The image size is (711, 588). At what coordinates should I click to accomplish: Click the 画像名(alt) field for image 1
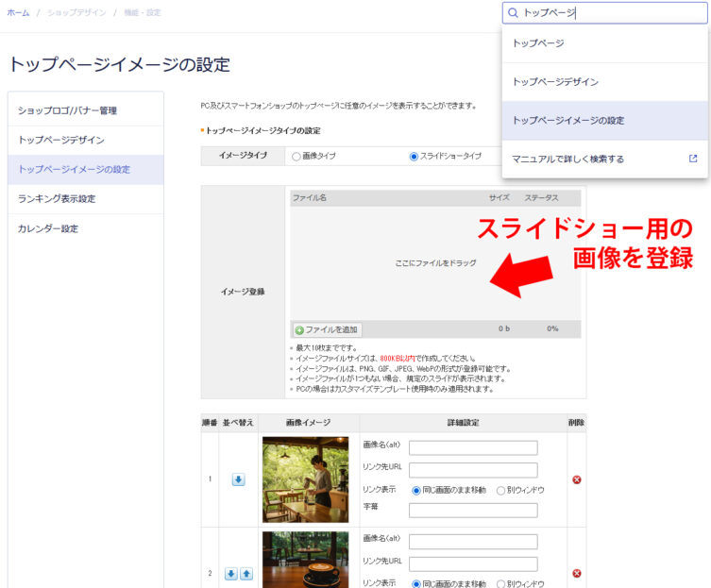(473, 448)
